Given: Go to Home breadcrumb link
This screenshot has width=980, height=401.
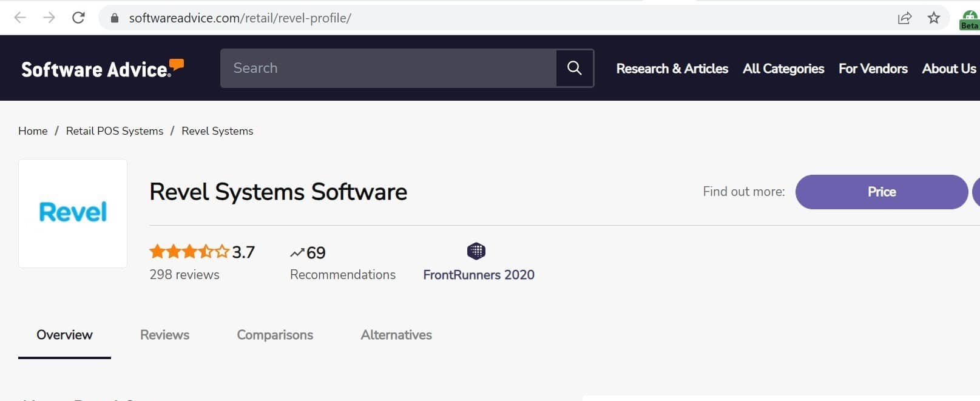Looking at the screenshot, I should coord(33,131).
